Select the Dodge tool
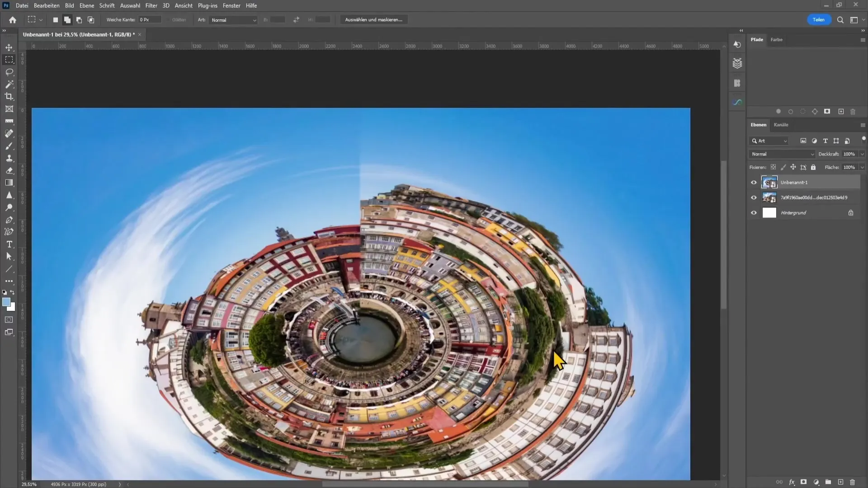 point(9,207)
